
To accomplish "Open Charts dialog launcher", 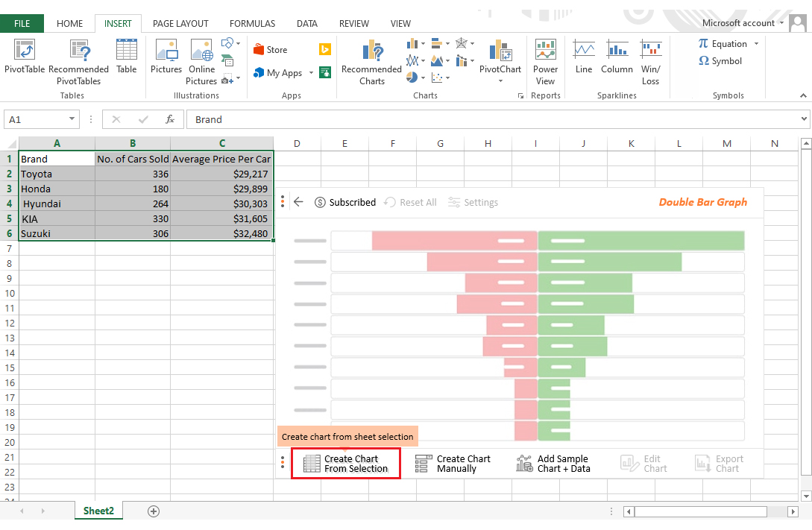I will [x=520, y=95].
